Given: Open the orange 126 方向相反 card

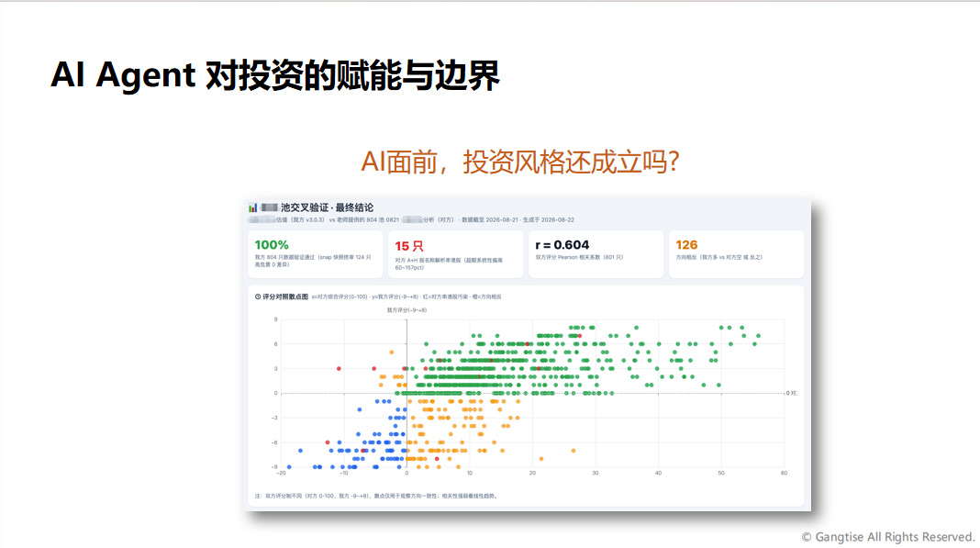Looking at the screenshot, I should [x=736, y=254].
